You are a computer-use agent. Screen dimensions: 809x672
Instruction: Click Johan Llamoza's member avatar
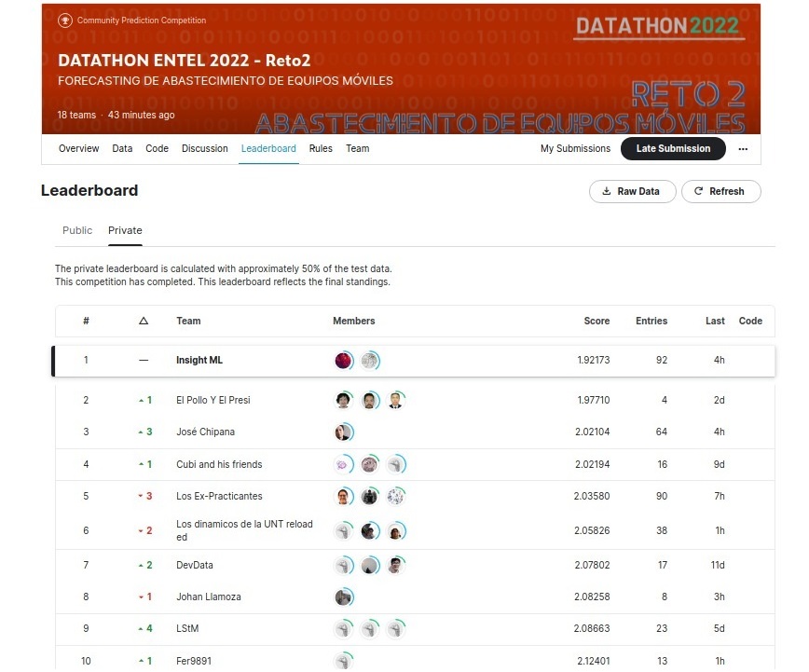(x=344, y=597)
